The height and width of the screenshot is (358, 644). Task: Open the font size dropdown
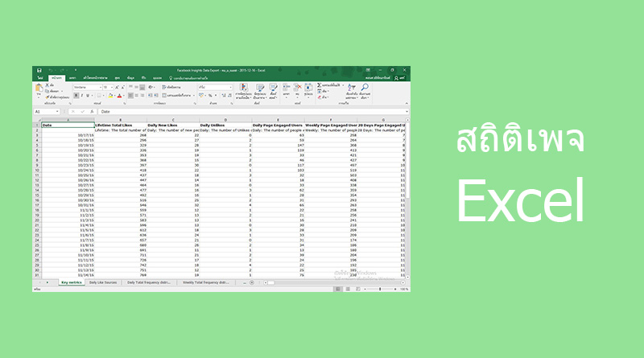(112, 88)
